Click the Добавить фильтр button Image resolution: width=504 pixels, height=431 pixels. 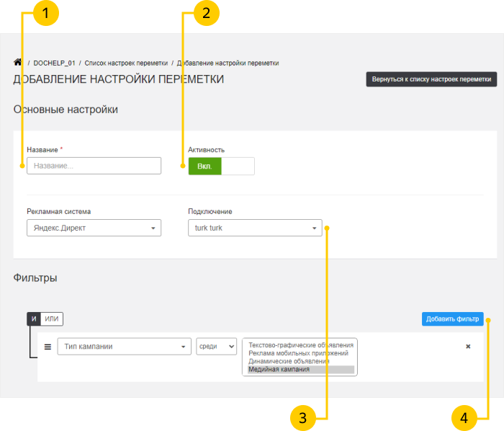tap(453, 319)
